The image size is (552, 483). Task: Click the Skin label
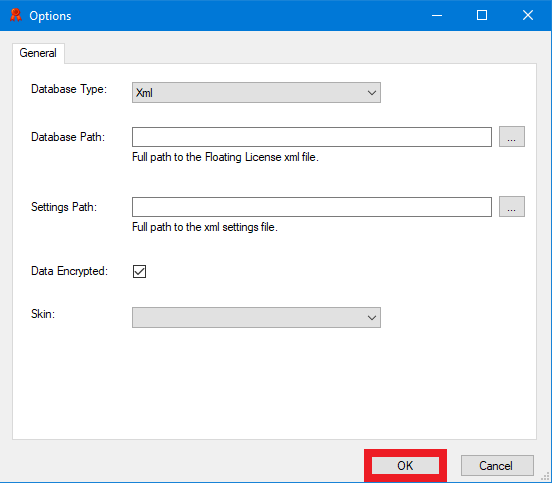pyautogui.click(x=43, y=314)
